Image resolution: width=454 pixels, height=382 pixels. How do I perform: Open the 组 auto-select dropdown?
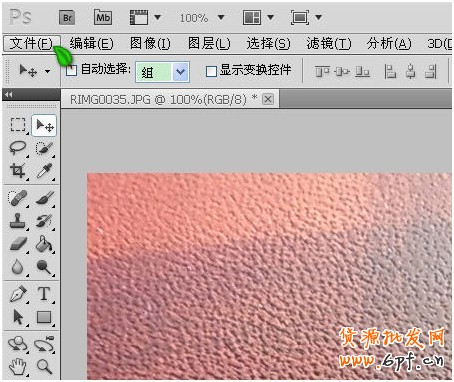pyautogui.click(x=162, y=71)
